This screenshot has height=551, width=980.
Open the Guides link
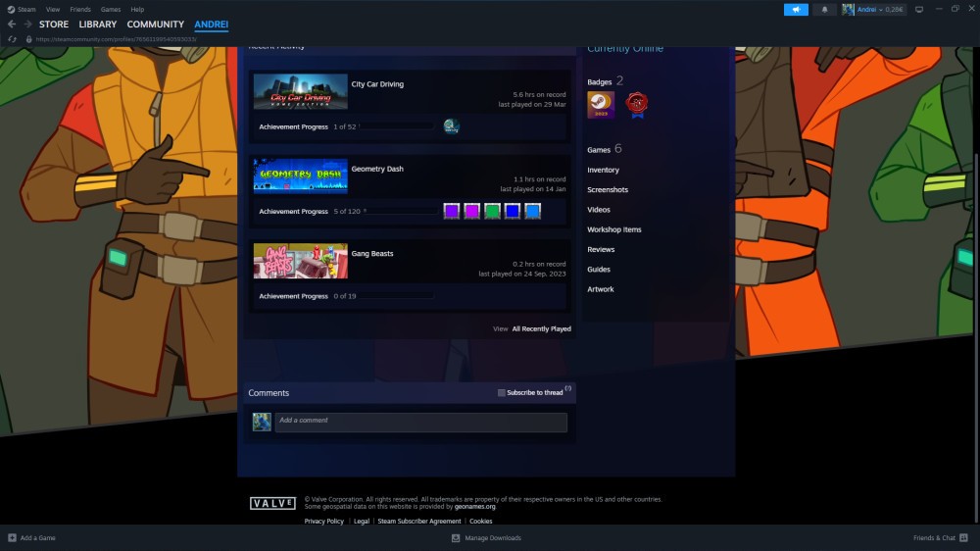pos(599,270)
